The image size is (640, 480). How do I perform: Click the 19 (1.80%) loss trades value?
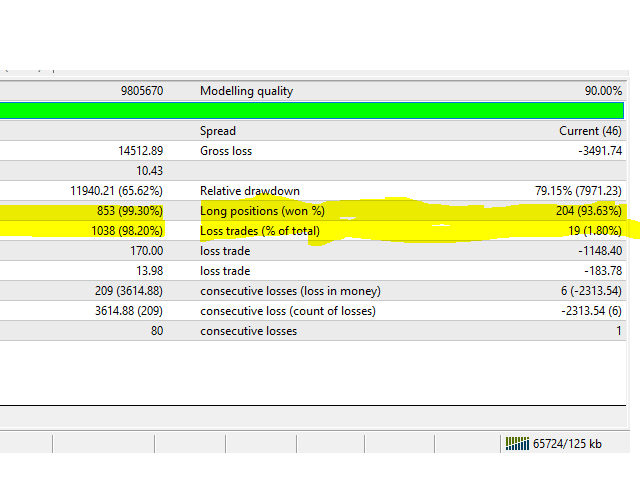click(x=595, y=231)
